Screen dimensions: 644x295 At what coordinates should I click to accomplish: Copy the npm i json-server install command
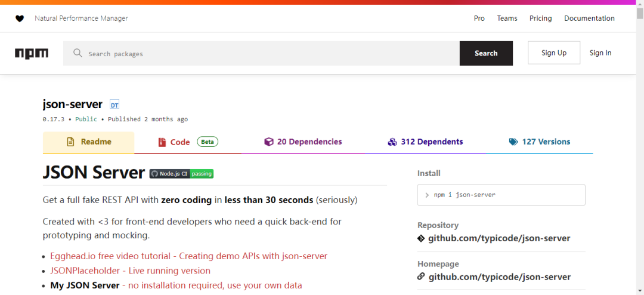[501, 195]
